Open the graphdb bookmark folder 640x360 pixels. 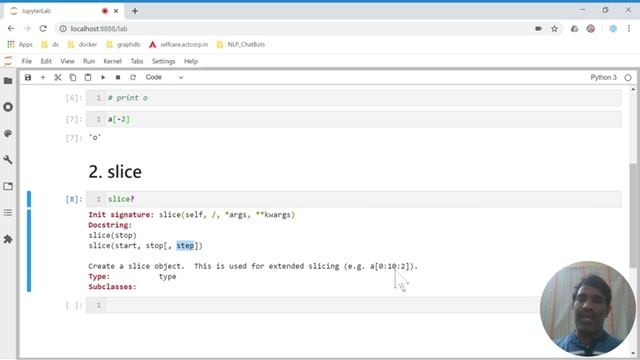[123, 44]
